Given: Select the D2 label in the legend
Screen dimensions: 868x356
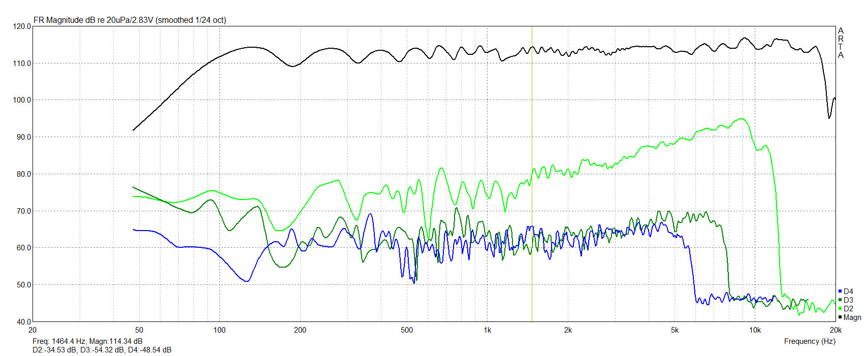Looking at the screenshot, I should 848,309.
